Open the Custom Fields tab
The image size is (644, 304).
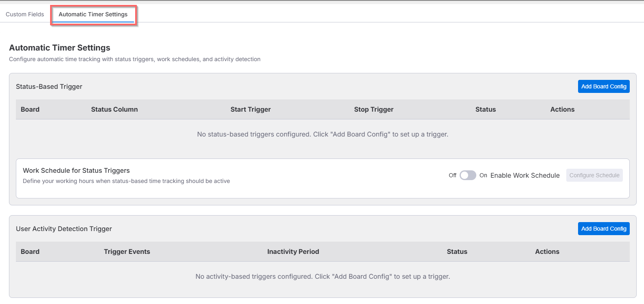[x=25, y=14]
